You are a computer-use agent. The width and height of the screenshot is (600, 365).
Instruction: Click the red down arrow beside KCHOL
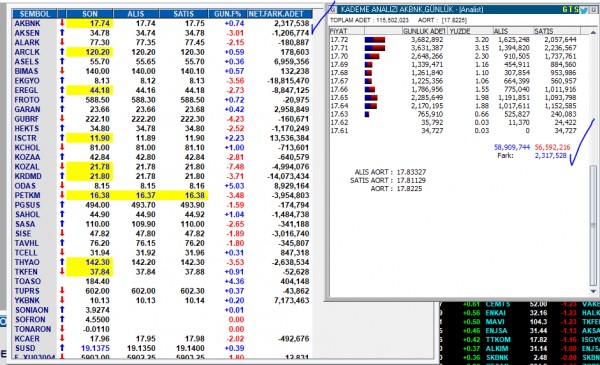[x=62, y=148]
